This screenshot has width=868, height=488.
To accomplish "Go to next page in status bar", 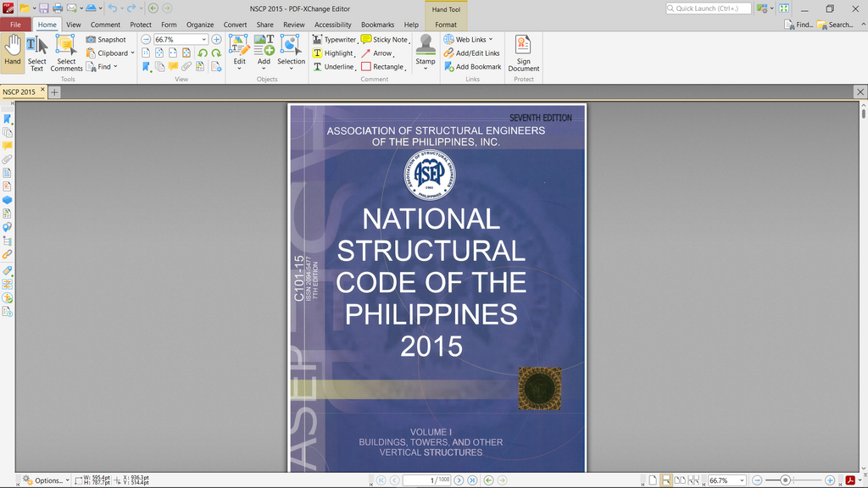I will [x=459, y=480].
